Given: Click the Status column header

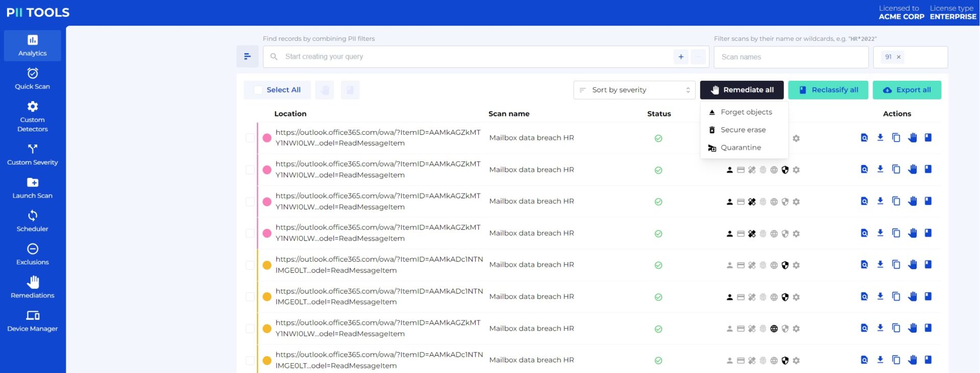Looking at the screenshot, I should click(x=659, y=113).
